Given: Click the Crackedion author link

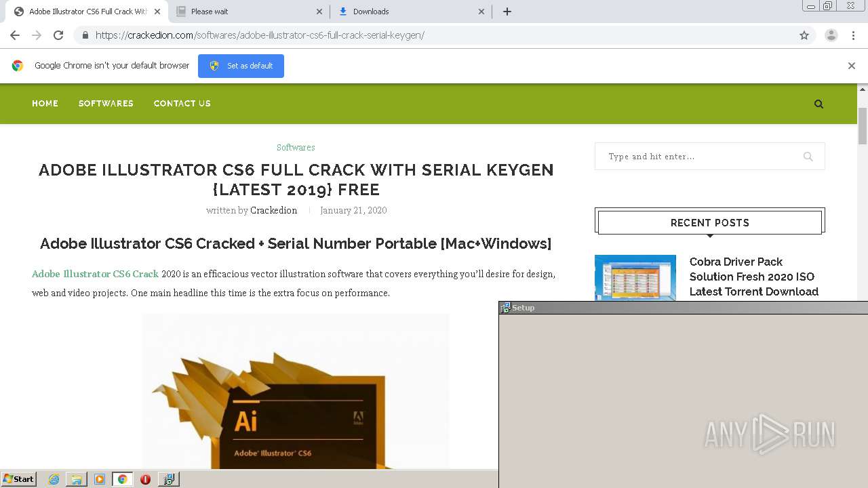Looking at the screenshot, I should tap(273, 210).
